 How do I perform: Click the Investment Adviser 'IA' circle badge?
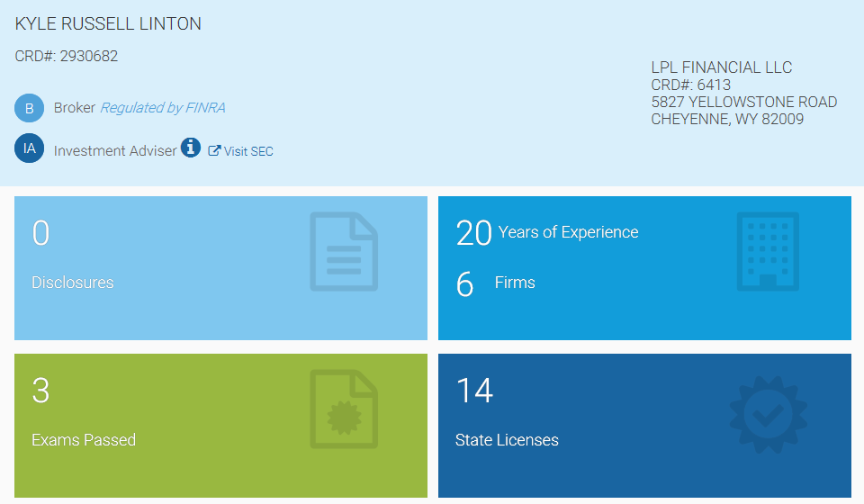pyautogui.click(x=29, y=148)
